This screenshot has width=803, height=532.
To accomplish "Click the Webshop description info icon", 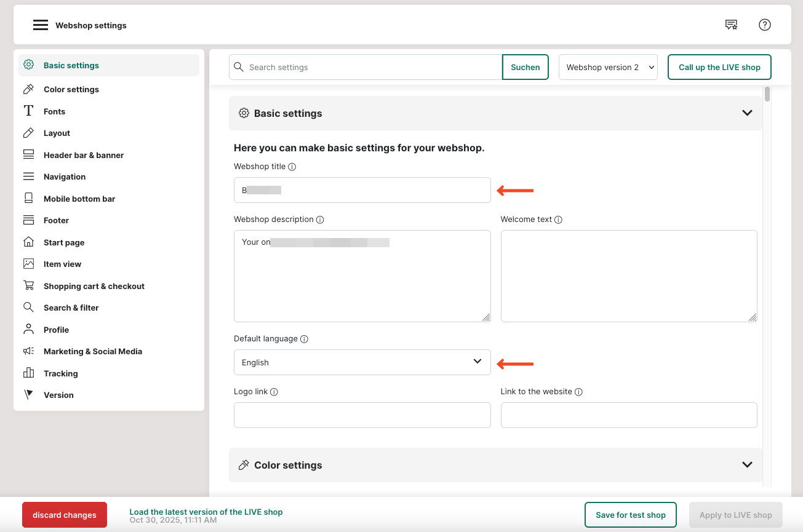I will [x=320, y=220].
